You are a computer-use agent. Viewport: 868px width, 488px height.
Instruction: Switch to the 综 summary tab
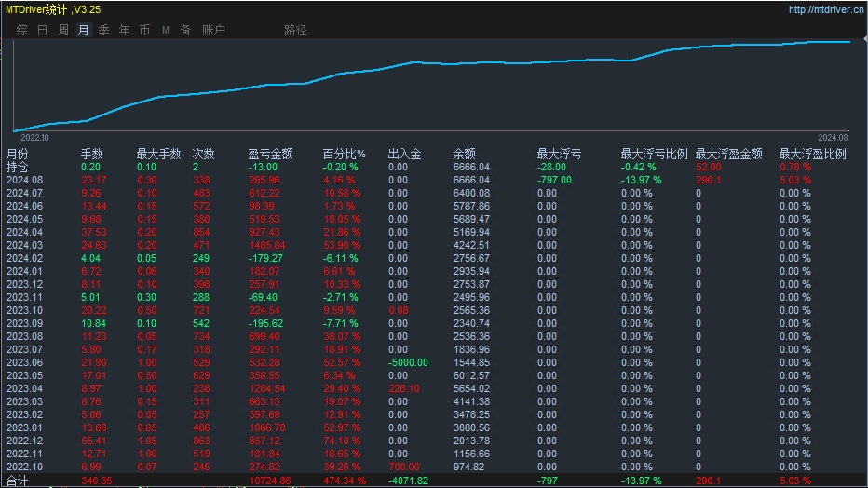(22, 30)
